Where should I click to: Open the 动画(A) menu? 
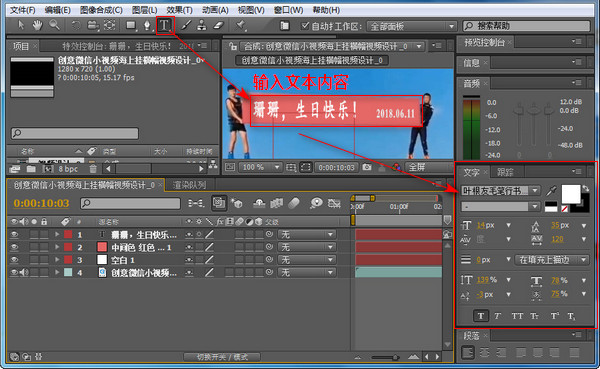click(x=215, y=10)
